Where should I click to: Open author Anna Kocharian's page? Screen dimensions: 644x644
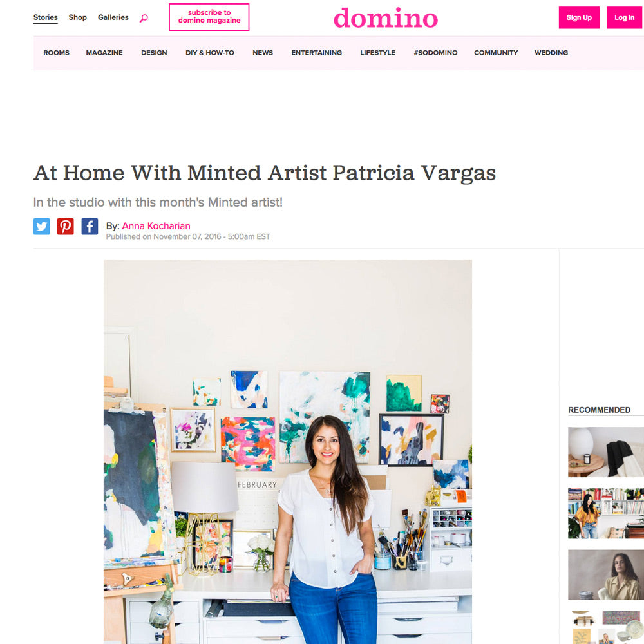(x=156, y=226)
